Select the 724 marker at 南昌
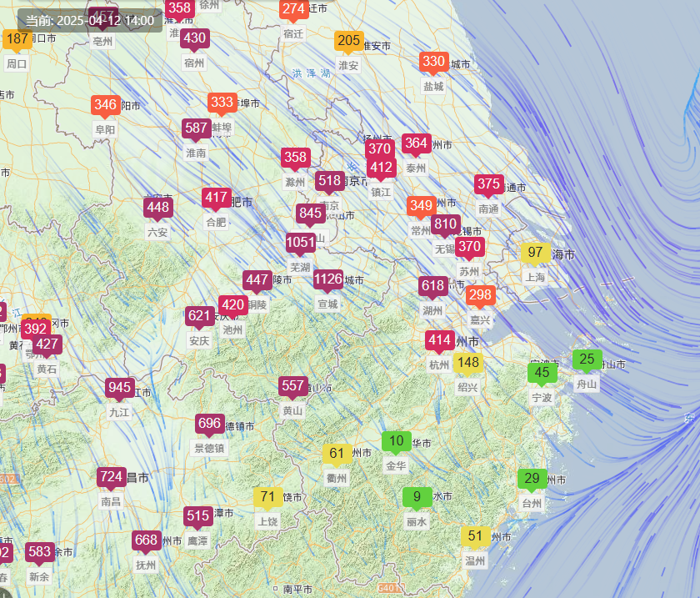This screenshot has width=700, height=598. 112,477
